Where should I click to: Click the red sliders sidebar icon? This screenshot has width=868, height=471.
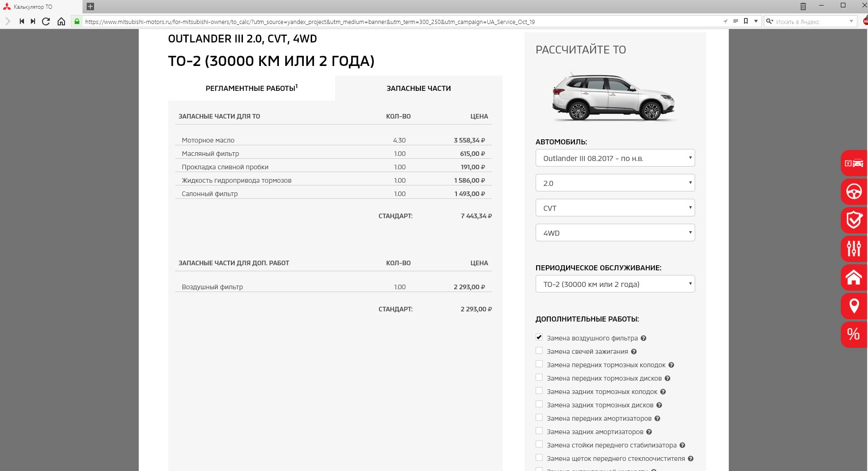tap(854, 249)
